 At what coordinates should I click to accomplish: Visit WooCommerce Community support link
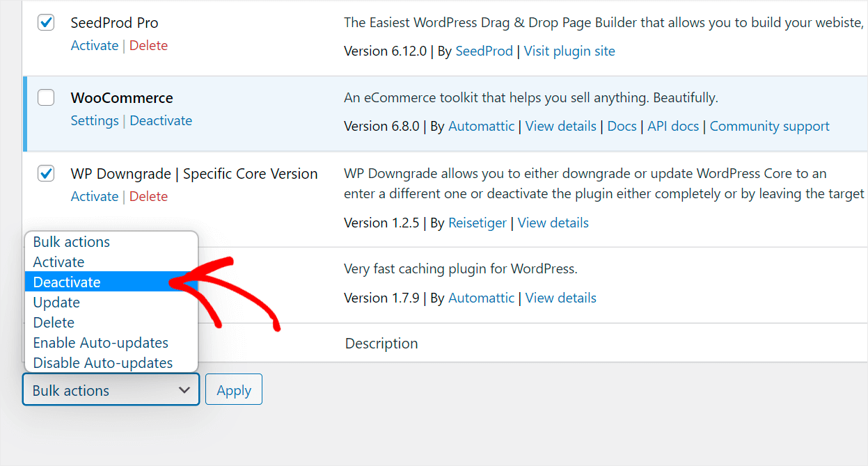770,126
